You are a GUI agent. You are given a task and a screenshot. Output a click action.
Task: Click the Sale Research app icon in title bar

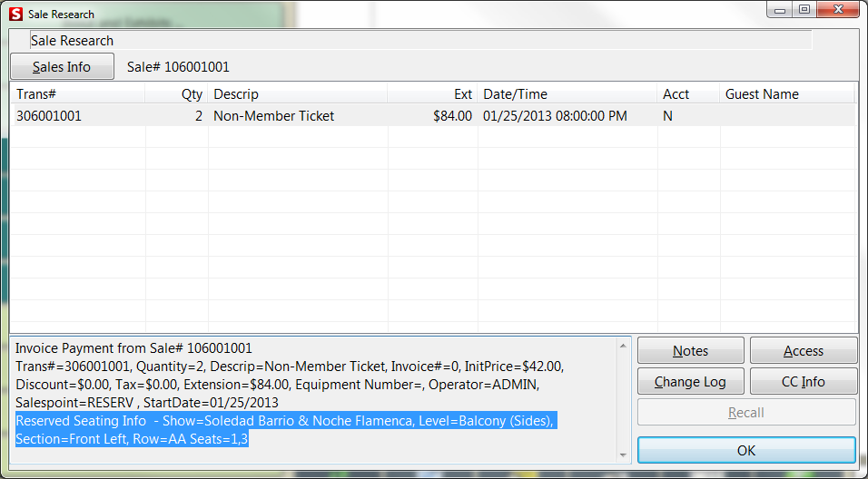point(15,15)
